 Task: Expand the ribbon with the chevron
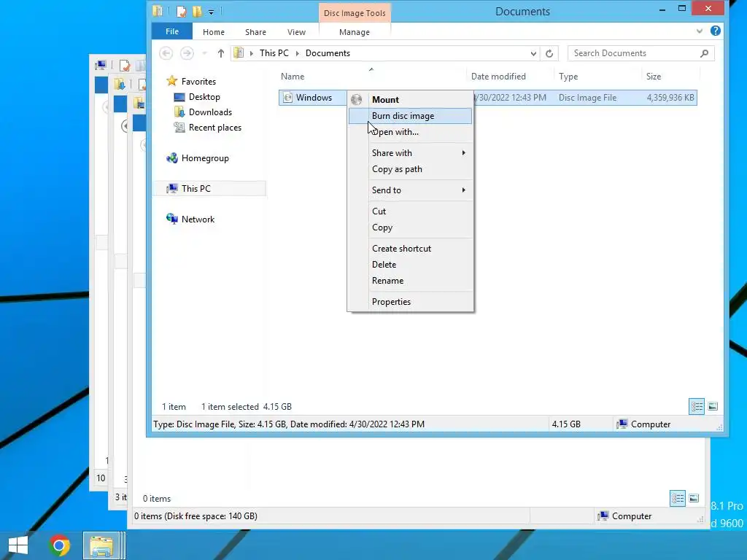(x=700, y=31)
